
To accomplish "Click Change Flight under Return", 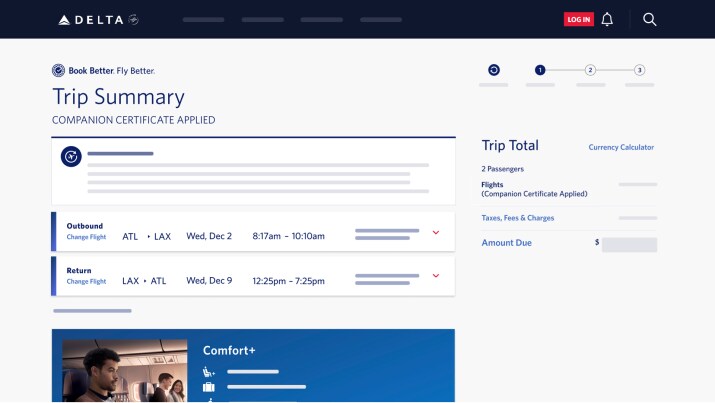I will point(86,281).
